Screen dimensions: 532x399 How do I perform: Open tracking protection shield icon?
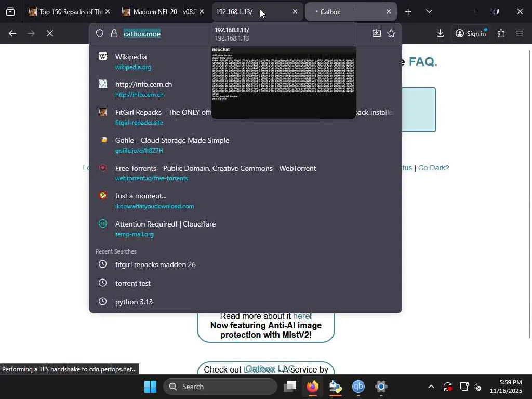pyautogui.click(x=99, y=33)
